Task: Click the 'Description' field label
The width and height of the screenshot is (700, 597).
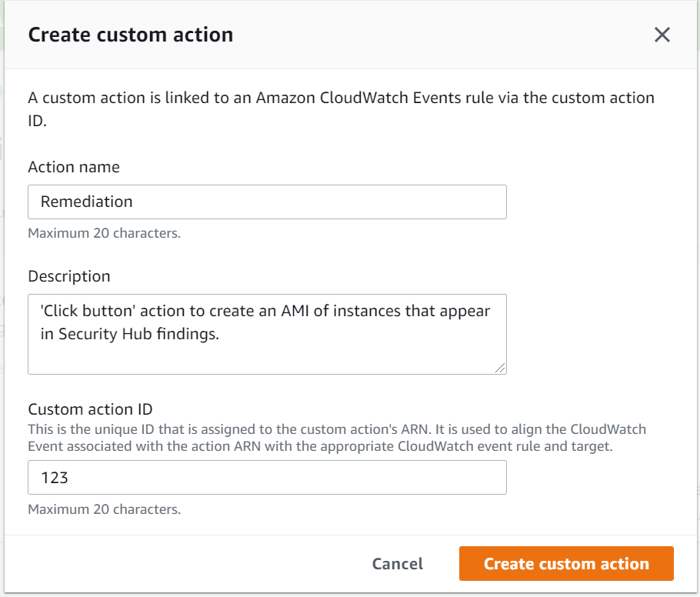Action: click(69, 276)
